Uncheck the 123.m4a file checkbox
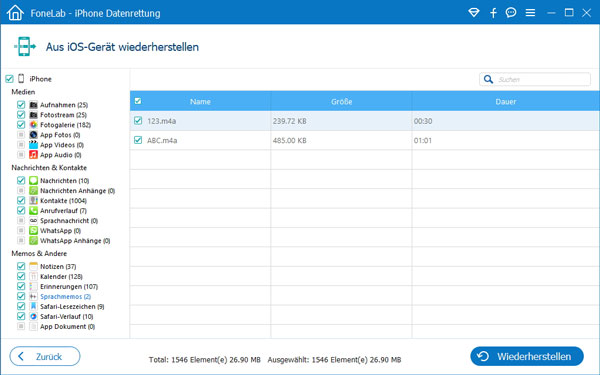Screen dimensions: 600x375 click(138, 121)
